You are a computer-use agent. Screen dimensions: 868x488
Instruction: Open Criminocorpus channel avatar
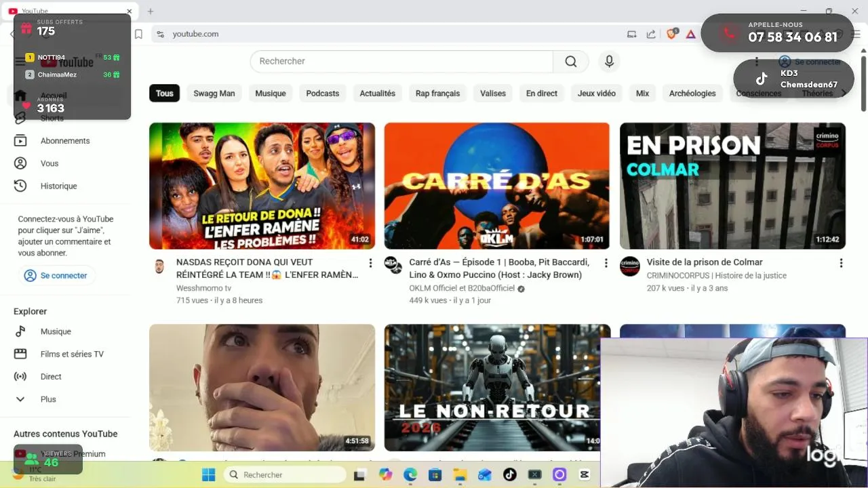click(x=630, y=266)
